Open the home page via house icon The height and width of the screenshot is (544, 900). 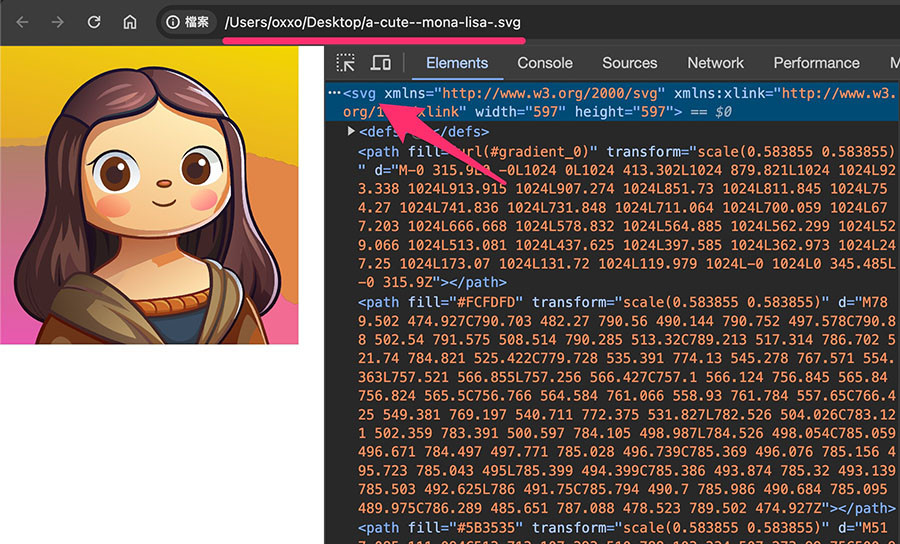tap(130, 22)
